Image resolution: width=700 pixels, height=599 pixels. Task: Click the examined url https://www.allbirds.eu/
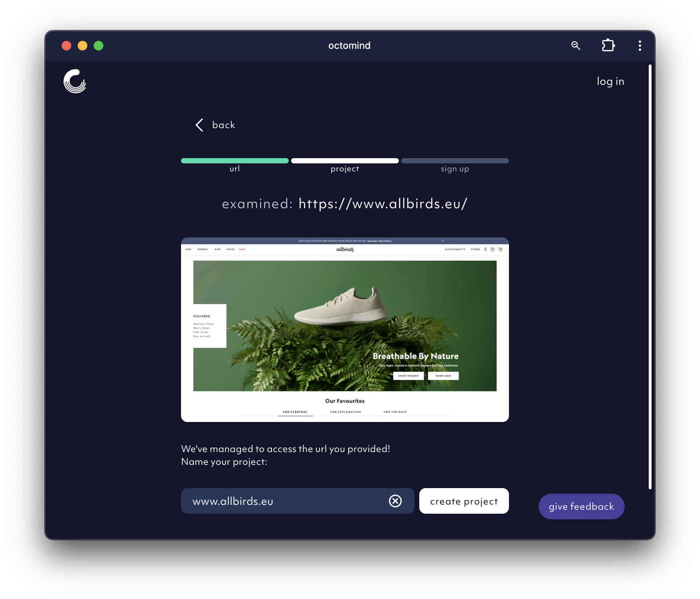[383, 204]
